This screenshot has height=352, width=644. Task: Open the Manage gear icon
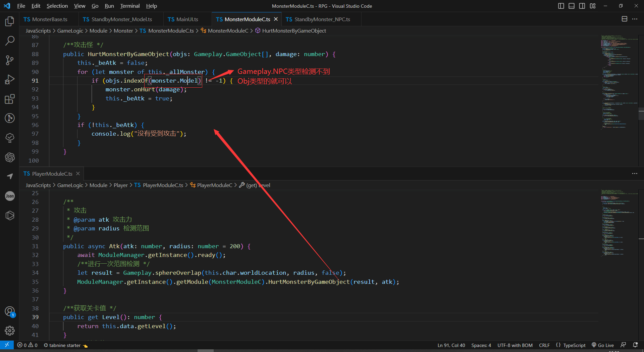10,331
